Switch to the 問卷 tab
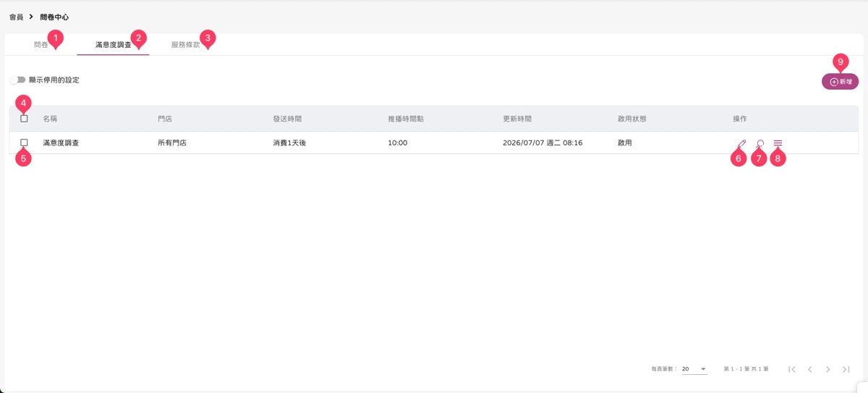This screenshot has width=868, height=393. [41, 45]
